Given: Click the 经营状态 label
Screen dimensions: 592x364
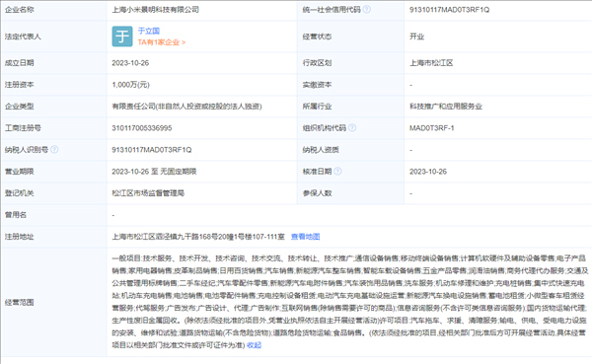Looking at the screenshot, I should [317, 36].
